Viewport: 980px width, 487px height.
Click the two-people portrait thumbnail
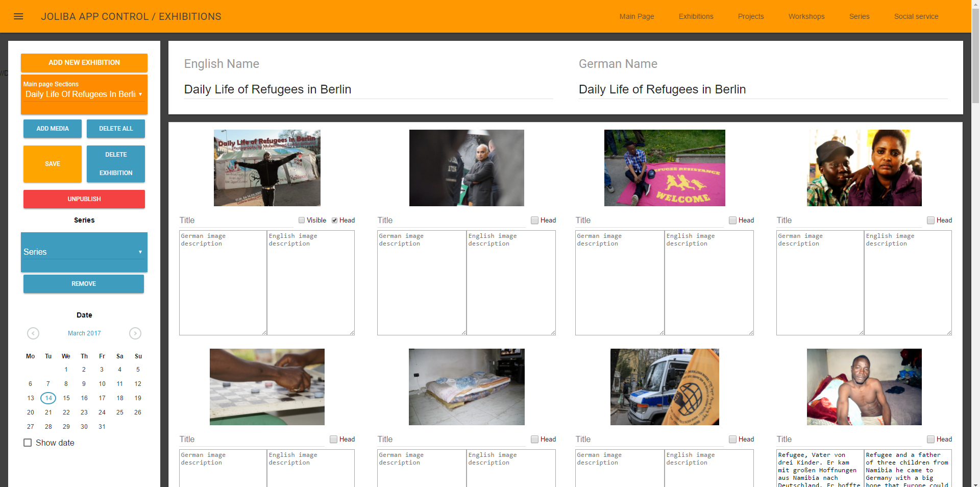tap(864, 168)
